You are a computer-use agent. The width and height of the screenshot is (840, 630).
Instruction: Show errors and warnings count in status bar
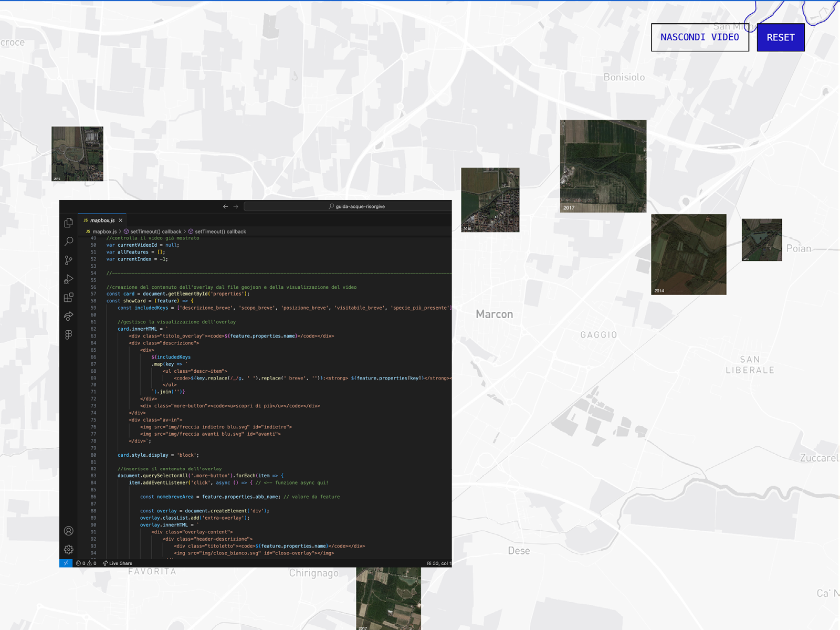pyautogui.click(x=86, y=563)
